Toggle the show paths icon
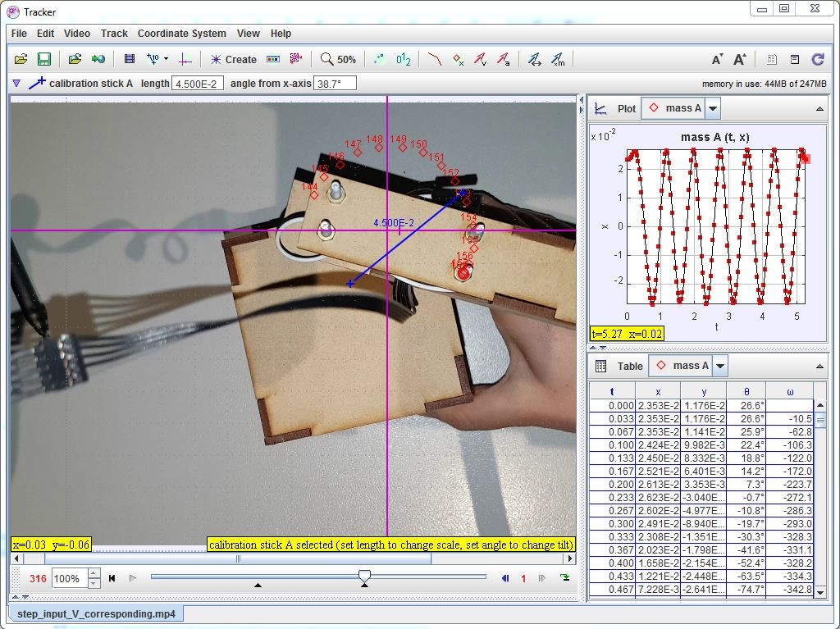 click(x=435, y=60)
